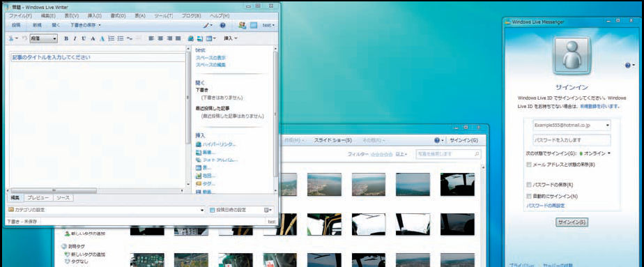Open the 'test' blog account dropdown
644x267 pixels.
pos(268,26)
